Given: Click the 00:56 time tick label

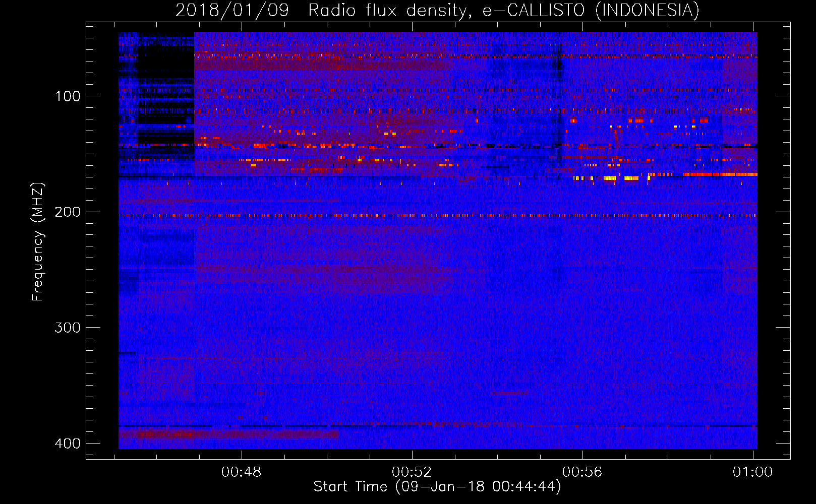Looking at the screenshot, I should click(582, 472).
